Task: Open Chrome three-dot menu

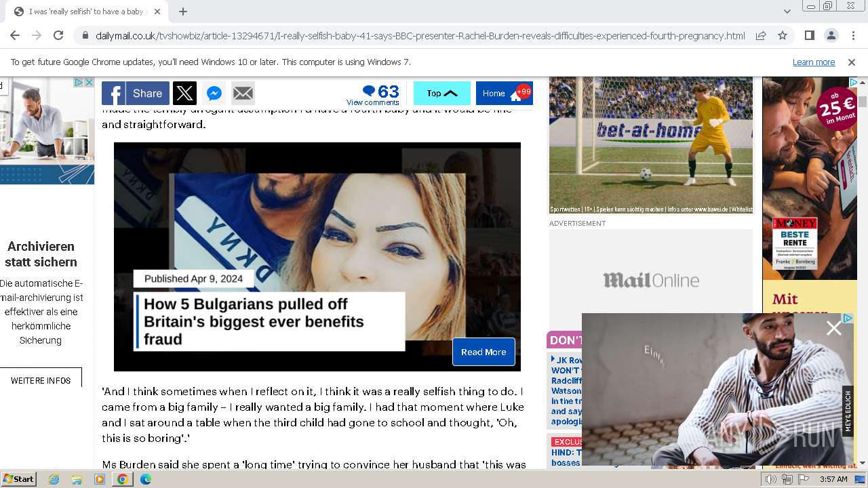Action: (853, 35)
